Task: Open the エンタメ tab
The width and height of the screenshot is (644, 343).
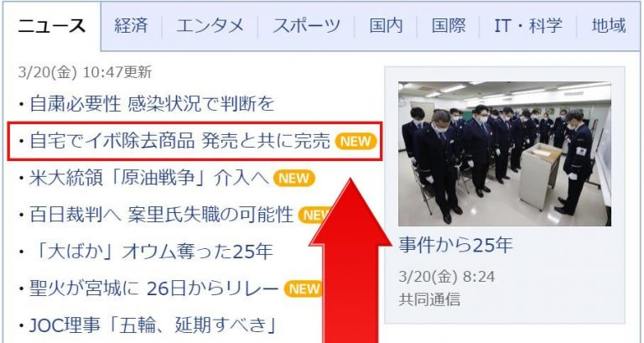Action: click(210, 26)
